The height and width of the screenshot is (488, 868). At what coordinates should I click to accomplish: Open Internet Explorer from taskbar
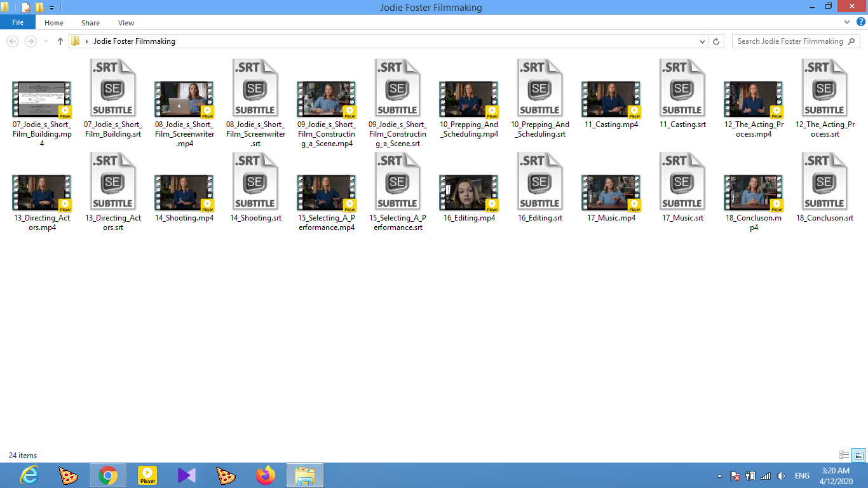pos(29,475)
